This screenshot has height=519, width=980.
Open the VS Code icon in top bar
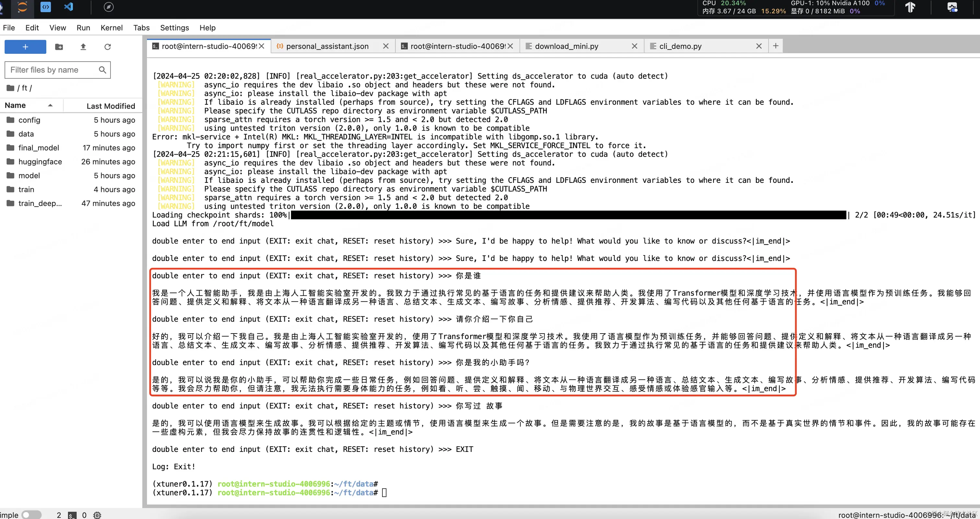point(69,7)
